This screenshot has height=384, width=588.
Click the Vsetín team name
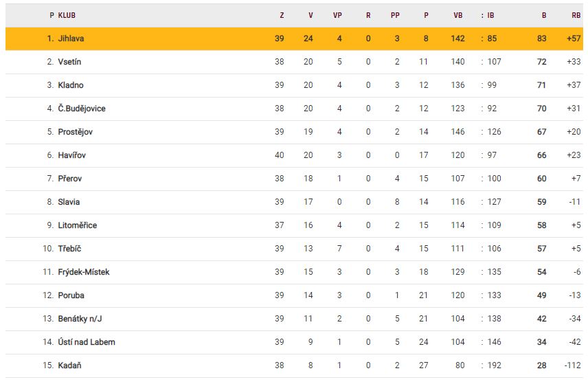coord(70,62)
